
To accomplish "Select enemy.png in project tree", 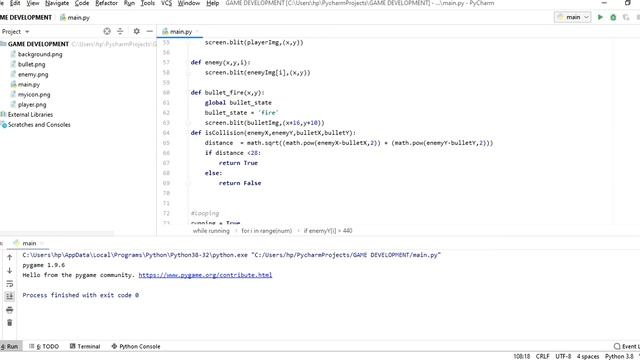I will point(33,74).
